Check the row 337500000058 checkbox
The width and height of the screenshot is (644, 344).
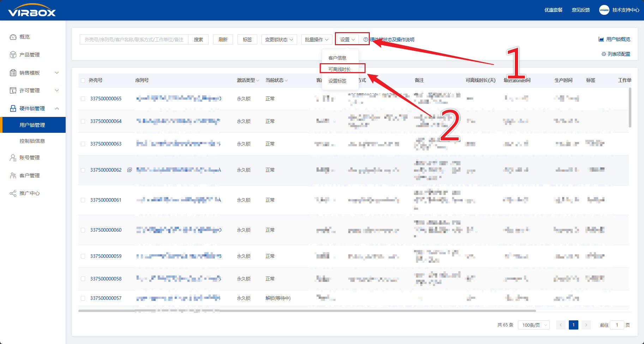(x=83, y=279)
